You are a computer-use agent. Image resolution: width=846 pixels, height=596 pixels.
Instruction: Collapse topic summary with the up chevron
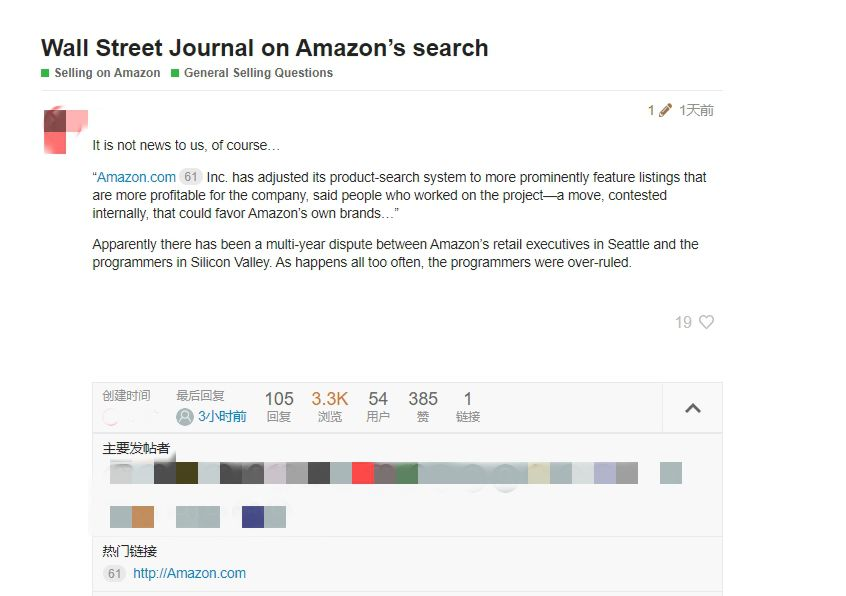(x=693, y=408)
